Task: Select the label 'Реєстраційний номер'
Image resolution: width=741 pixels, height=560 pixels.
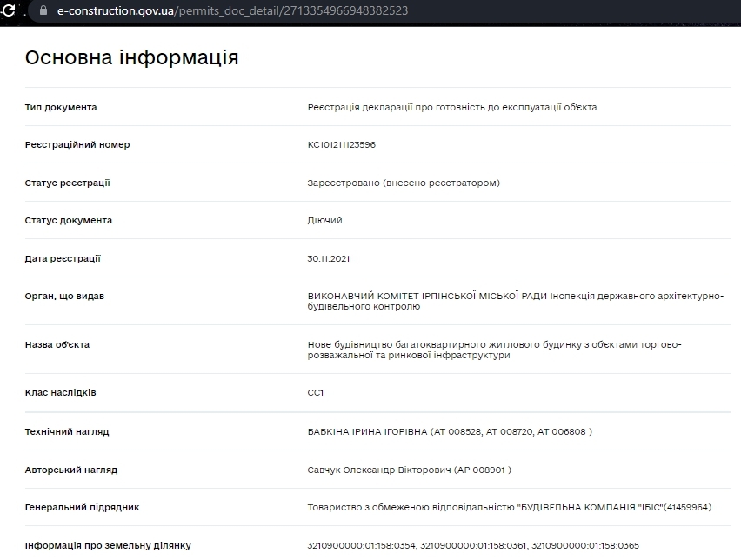Action: pos(77,144)
